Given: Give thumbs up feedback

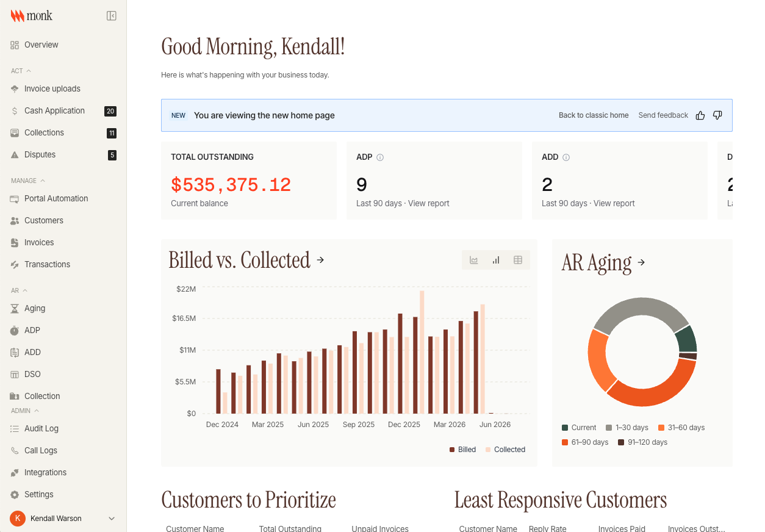Looking at the screenshot, I should (700, 115).
